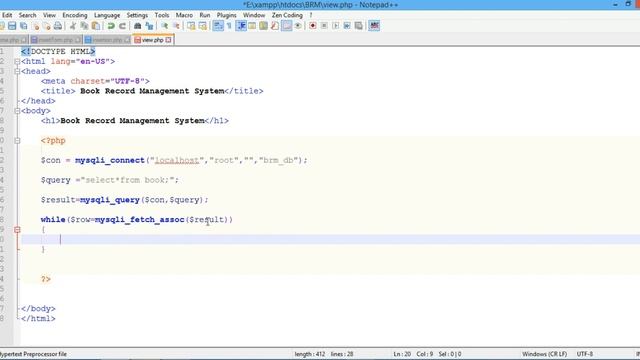Collapse the body tag fold marker
Screen dimensions: 640x360
click(17, 111)
